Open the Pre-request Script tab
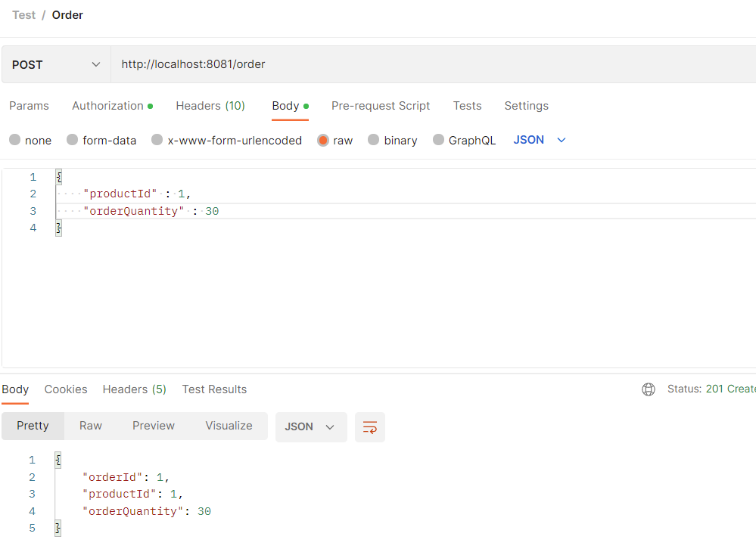 tap(381, 106)
